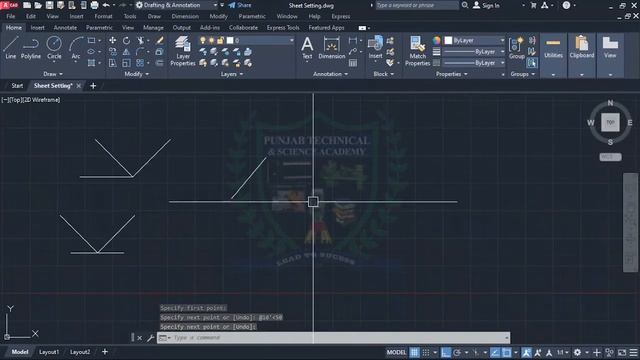Toggle group selection on/off
Image resolution: width=640 pixels, height=360 pixels.
[532, 63]
